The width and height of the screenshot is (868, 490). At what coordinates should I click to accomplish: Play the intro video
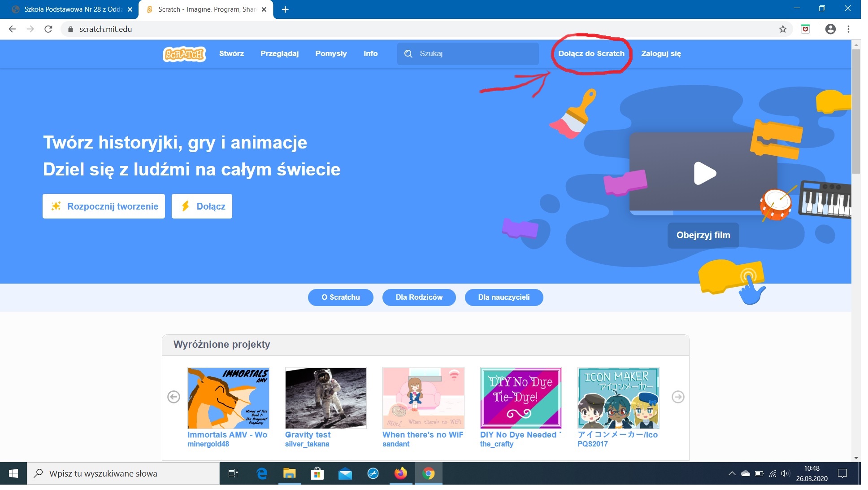(x=704, y=173)
